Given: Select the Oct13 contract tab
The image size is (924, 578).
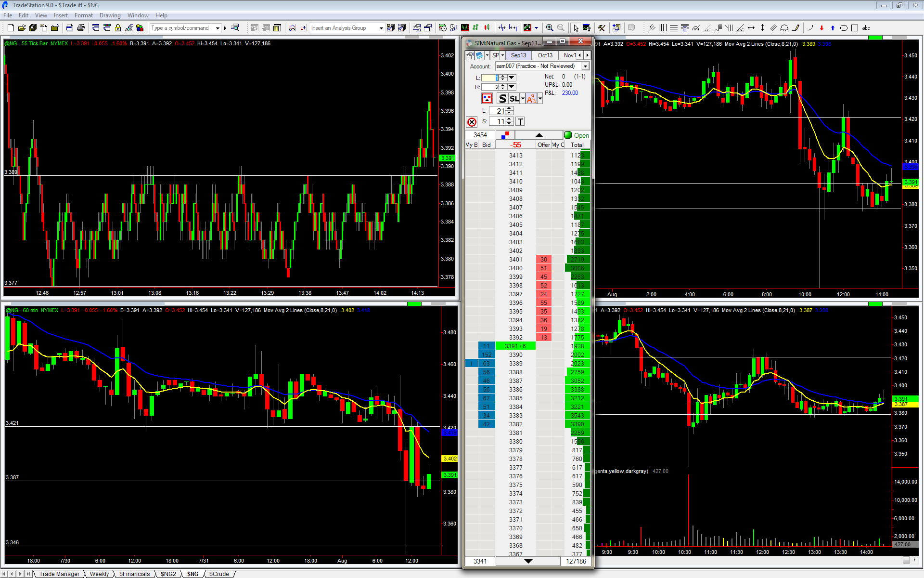Looking at the screenshot, I should (x=545, y=55).
